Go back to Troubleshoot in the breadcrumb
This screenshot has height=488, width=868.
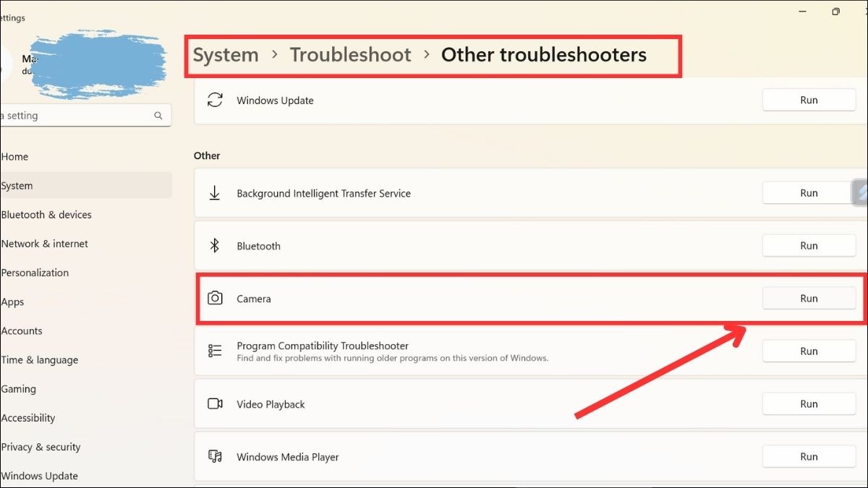(351, 55)
